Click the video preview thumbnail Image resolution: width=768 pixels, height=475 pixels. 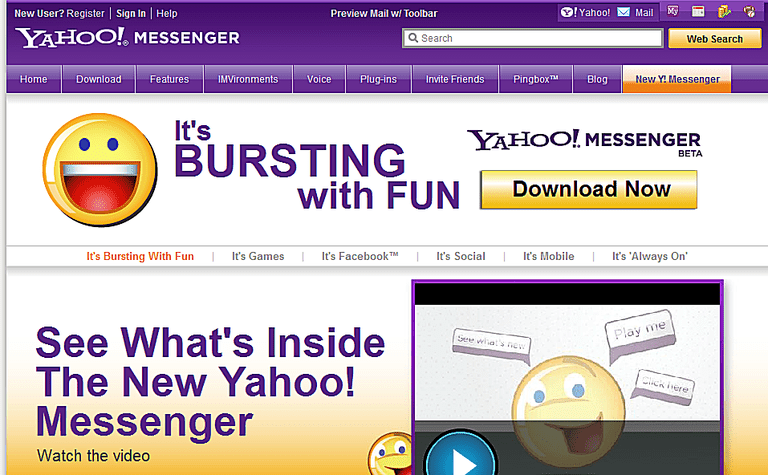568,377
